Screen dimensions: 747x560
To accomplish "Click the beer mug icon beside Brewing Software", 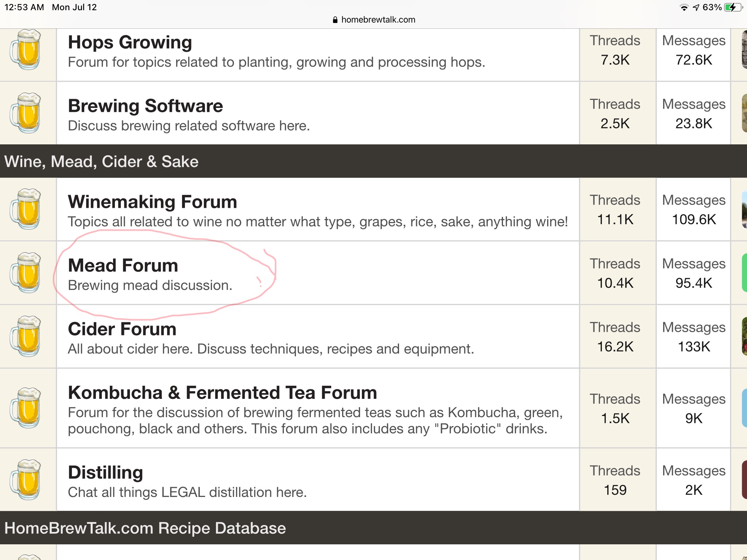I will pyautogui.click(x=26, y=113).
